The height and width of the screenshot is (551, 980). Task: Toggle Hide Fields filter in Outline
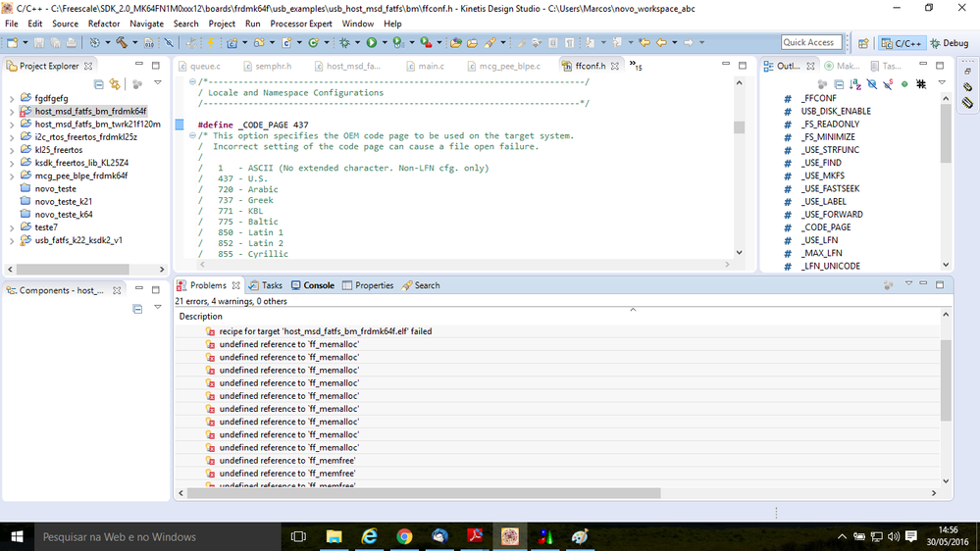click(871, 83)
